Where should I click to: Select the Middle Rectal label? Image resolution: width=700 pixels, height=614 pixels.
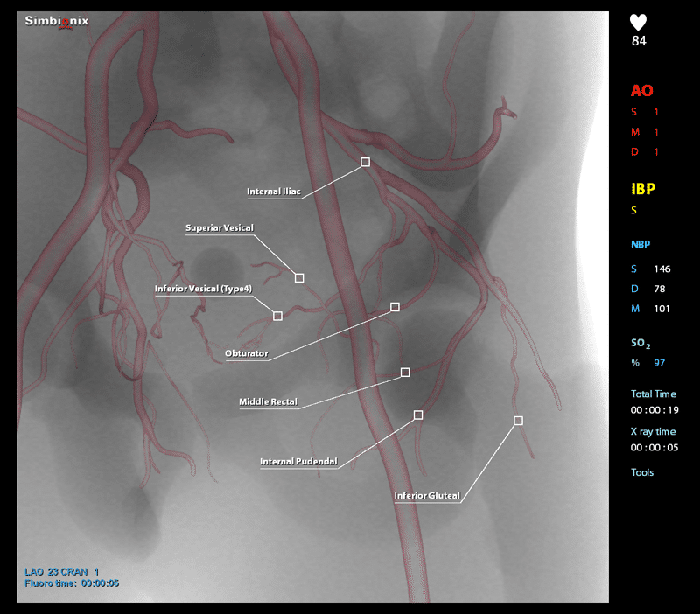click(268, 401)
